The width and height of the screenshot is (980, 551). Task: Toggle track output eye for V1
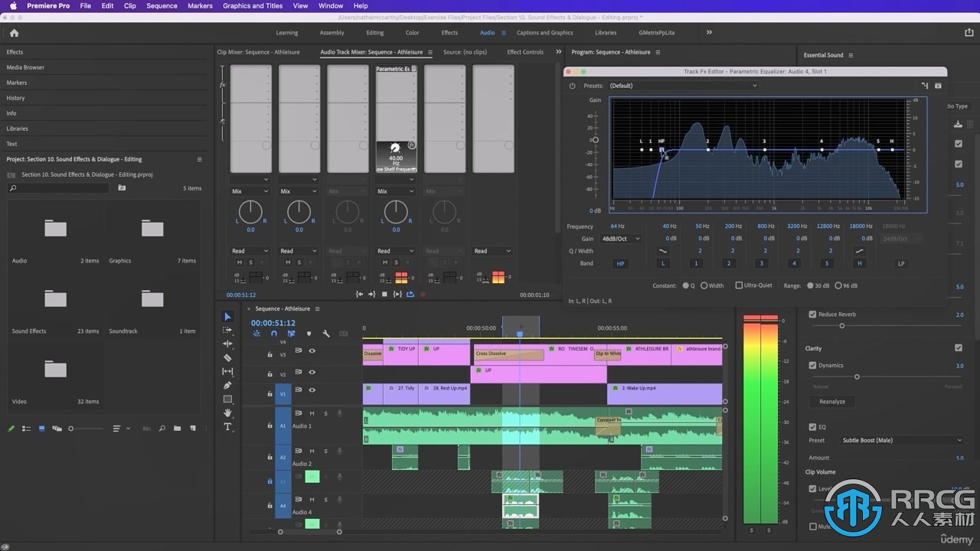point(312,390)
